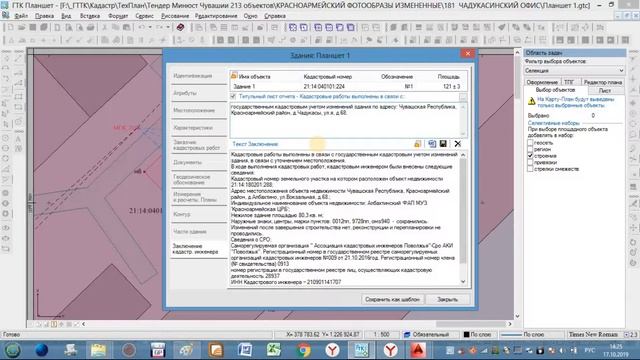Click the three-dots button next to Титульный лист
This screenshot has width=640, height=360.
pos(463,97)
